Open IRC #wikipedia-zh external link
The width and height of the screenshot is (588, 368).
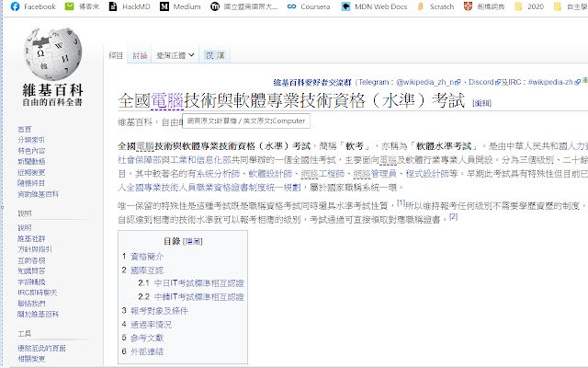point(554,82)
